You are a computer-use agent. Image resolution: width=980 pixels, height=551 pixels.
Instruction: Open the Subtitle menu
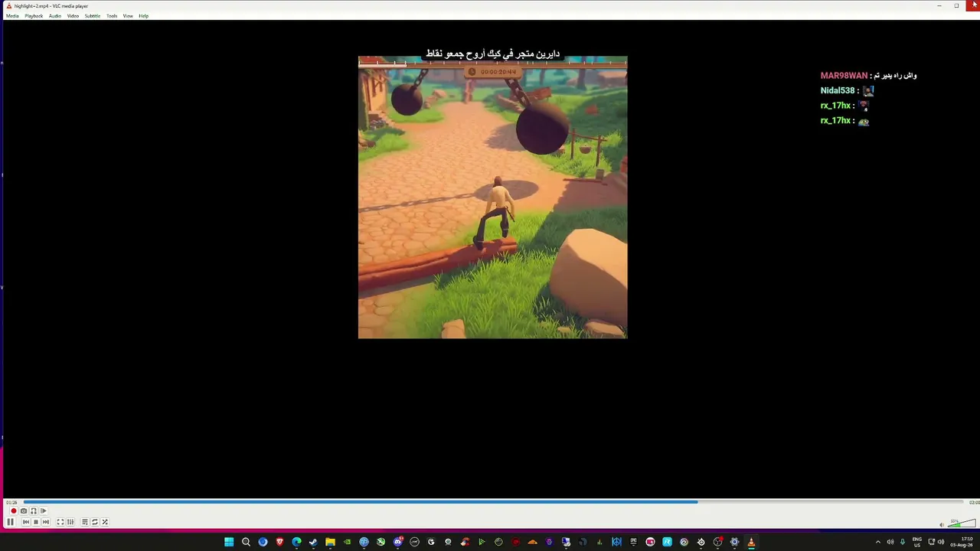tap(93, 16)
